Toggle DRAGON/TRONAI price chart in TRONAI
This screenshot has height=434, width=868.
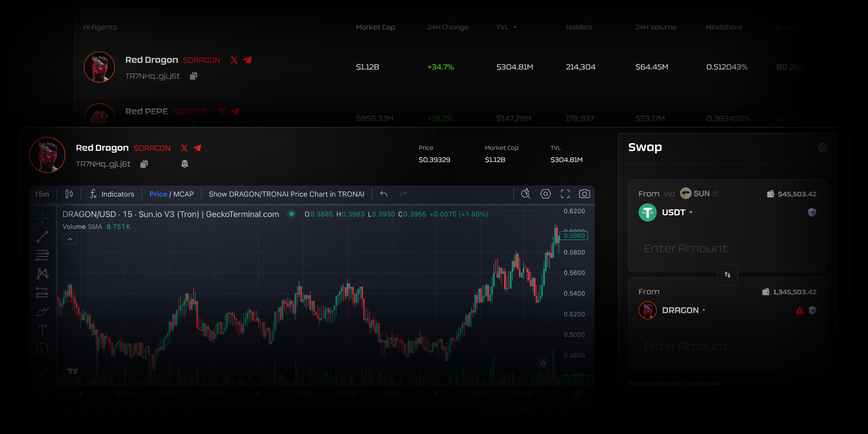pyautogui.click(x=286, y=194)
